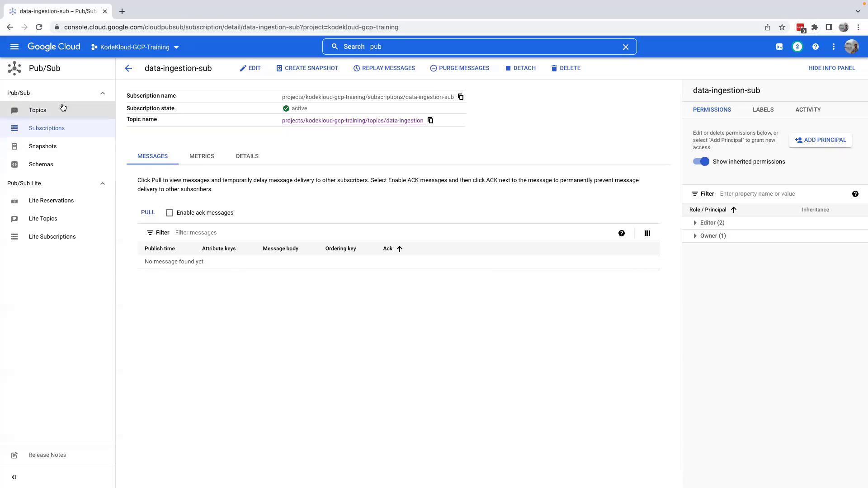
Task: Copy the subscription name to clipboard
Action: coord(460,97)
